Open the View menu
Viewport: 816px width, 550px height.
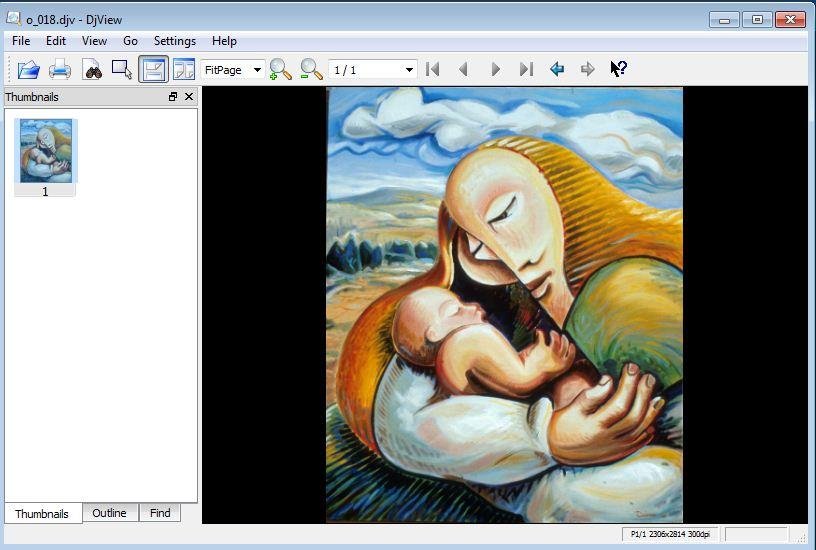coord(94,41)
